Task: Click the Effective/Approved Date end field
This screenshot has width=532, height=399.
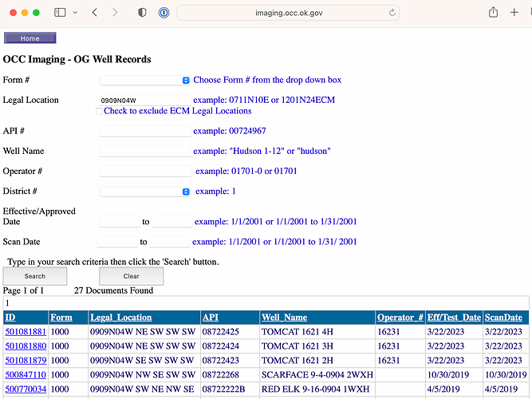Action: pos(172,221)
